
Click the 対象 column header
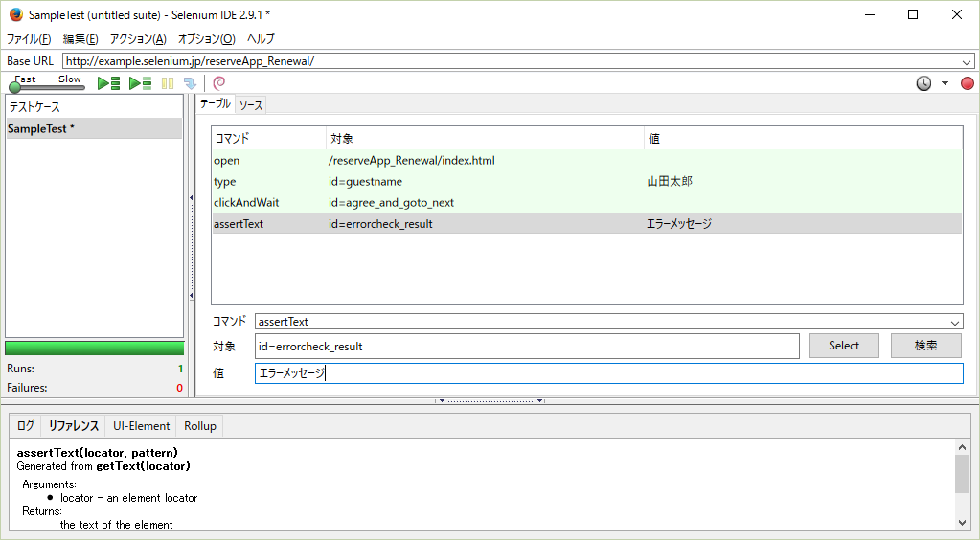(x=485, y=138)
